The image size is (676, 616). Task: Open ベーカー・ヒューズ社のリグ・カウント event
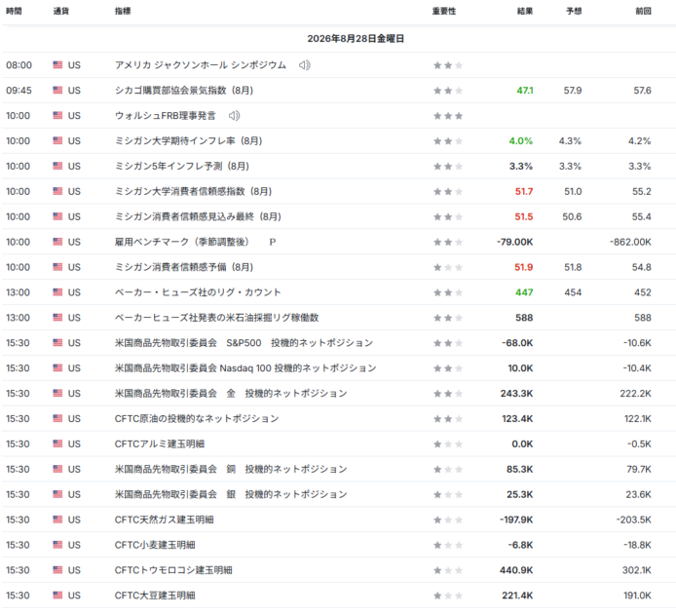pos(198,292)
